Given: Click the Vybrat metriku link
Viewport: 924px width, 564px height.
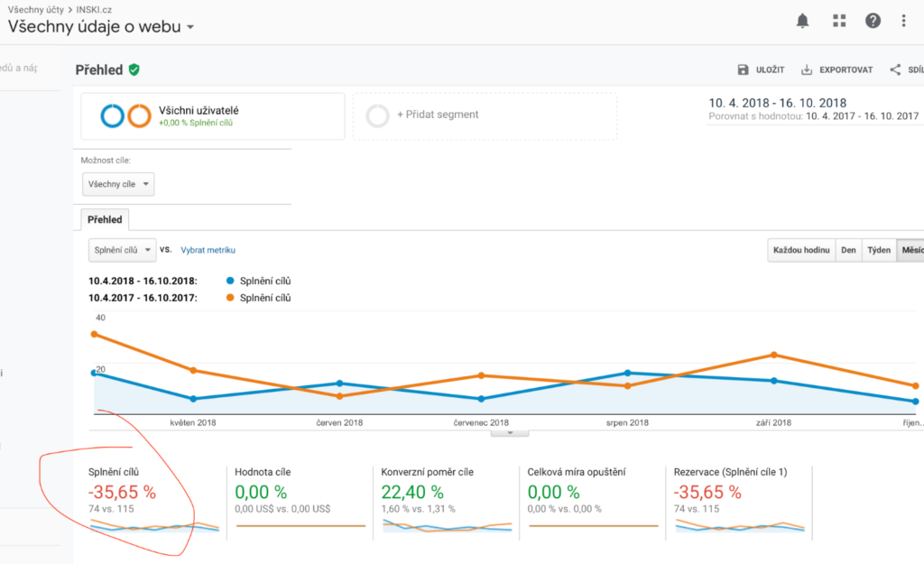Looking at the screenshot, I should [x=208, y=250].
